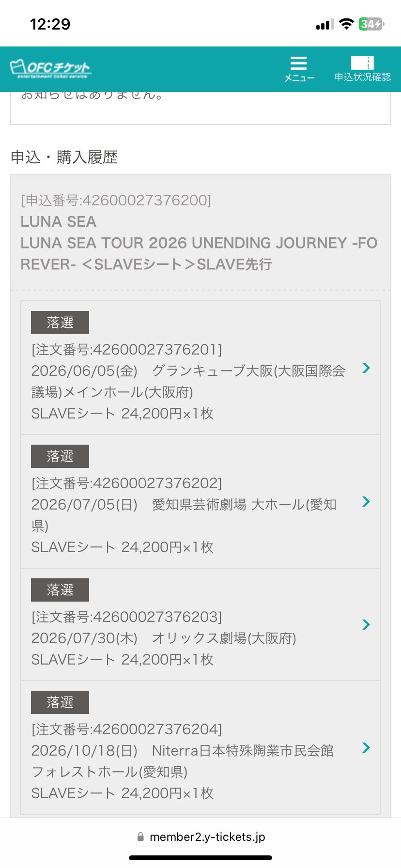Open chevron for 2026/10/18 Niterra order

pyautogui.click(x=366, y=748)
